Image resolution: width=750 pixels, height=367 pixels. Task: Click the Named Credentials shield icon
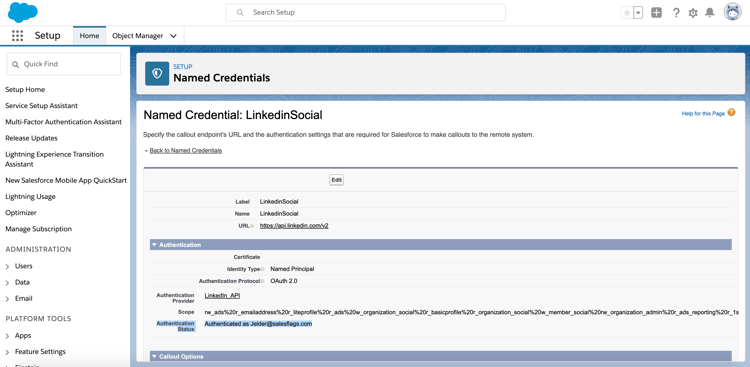click(157, 73)
